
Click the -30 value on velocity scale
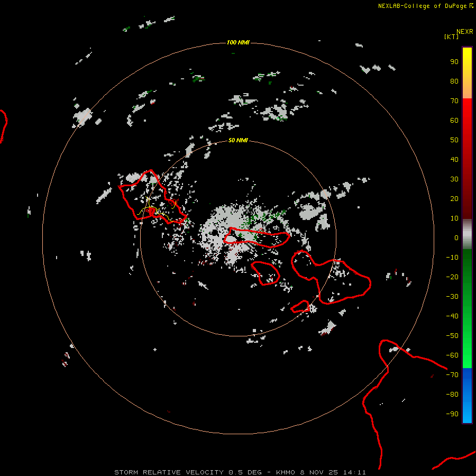coord(452,297)
